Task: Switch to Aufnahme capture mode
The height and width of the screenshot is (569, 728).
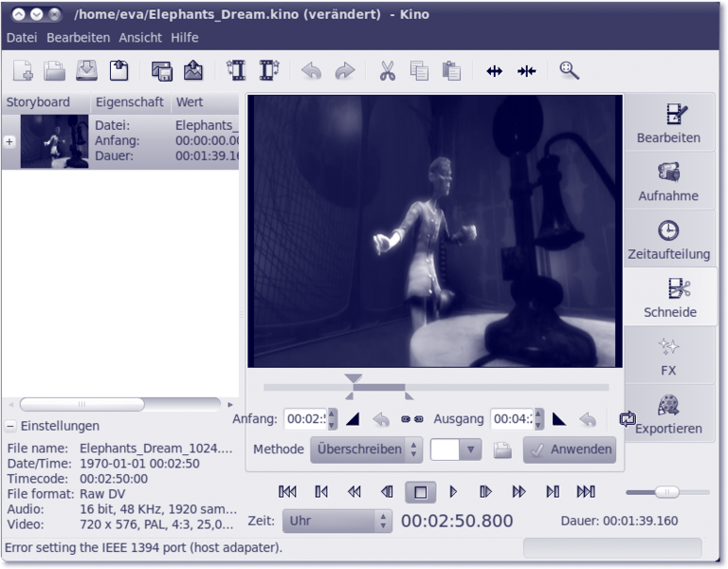Action: click(668, 182)
